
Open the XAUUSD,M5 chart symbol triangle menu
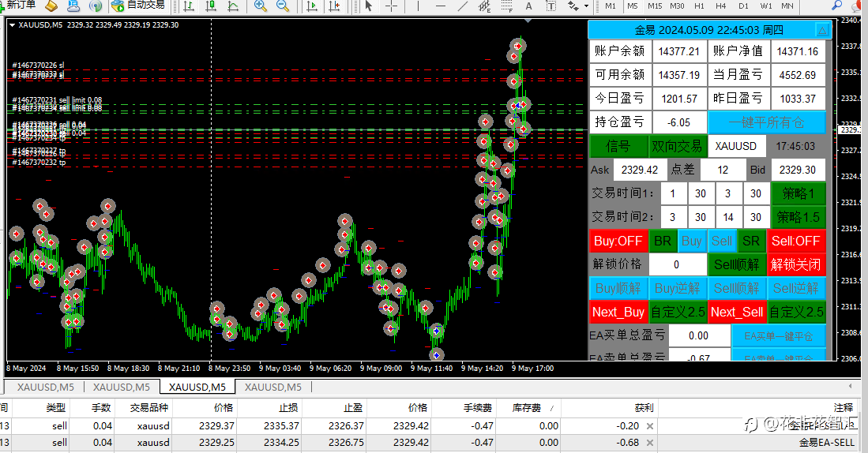point(12,25)
